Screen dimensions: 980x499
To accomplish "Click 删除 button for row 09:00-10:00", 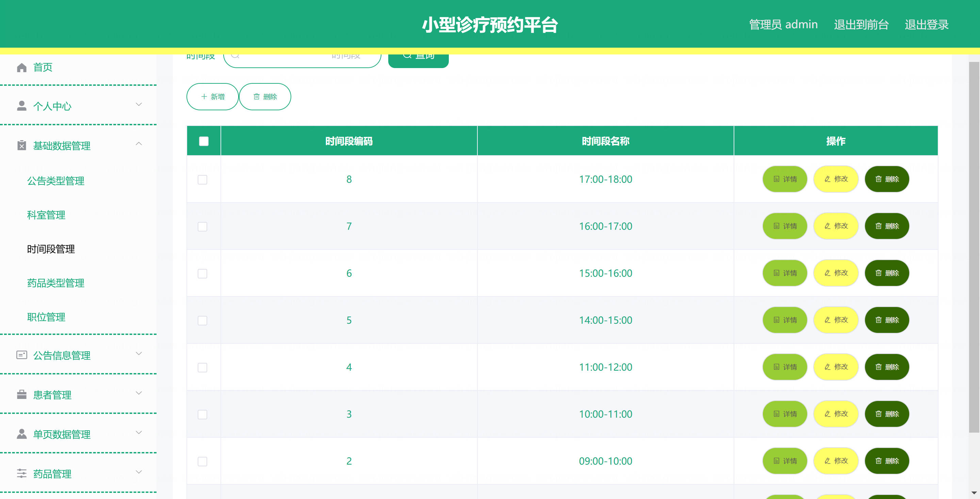I will point(887,461).
